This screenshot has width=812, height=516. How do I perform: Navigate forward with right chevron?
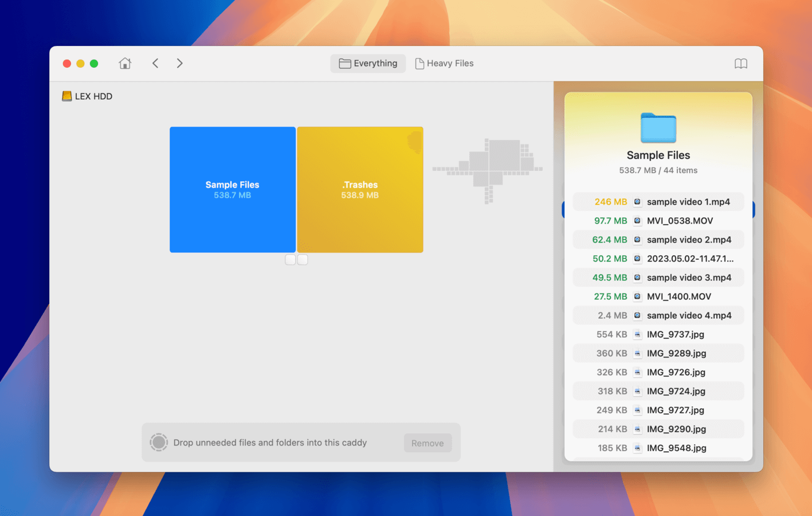click(180, 63)
